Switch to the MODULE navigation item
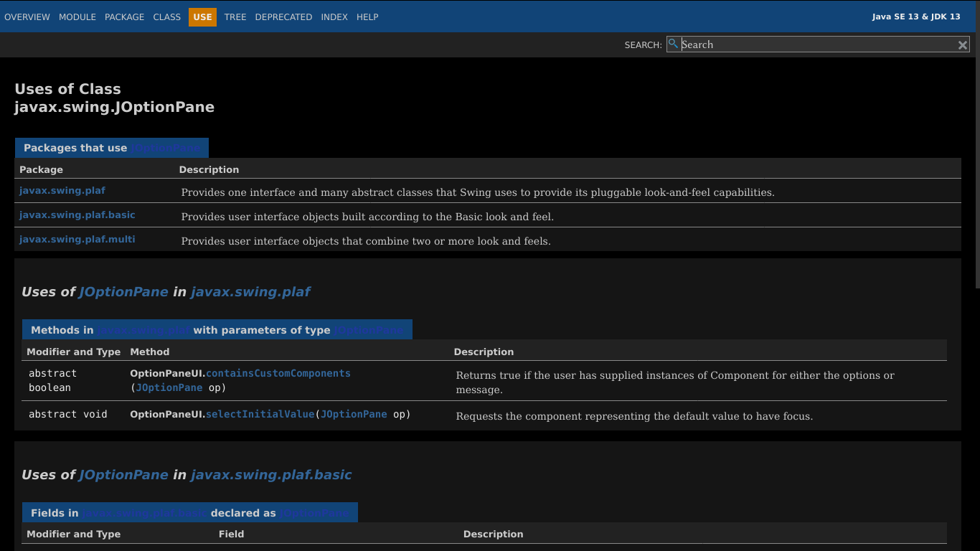980x551 pixels. 77,17
